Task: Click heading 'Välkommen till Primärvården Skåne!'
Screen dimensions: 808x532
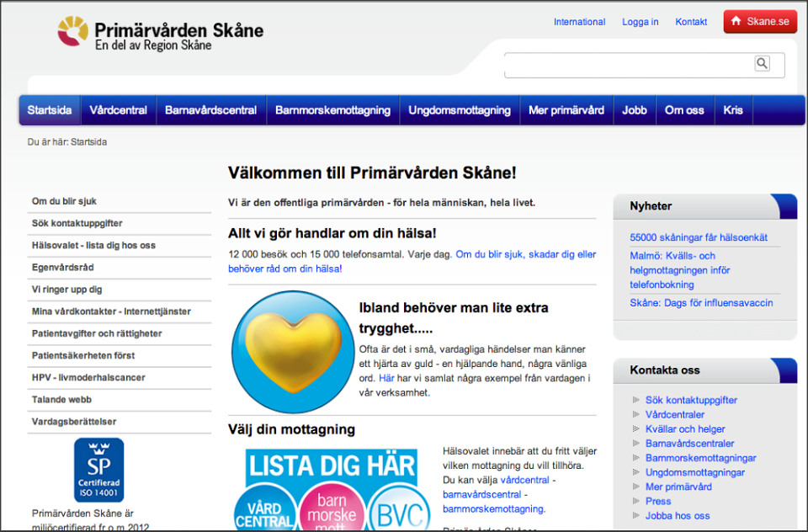Action: 372,173
